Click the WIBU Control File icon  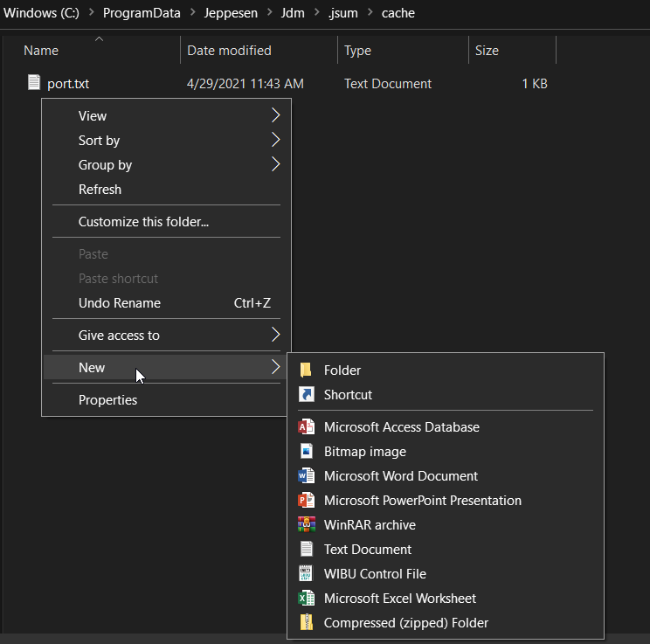[x=306, y=574]
